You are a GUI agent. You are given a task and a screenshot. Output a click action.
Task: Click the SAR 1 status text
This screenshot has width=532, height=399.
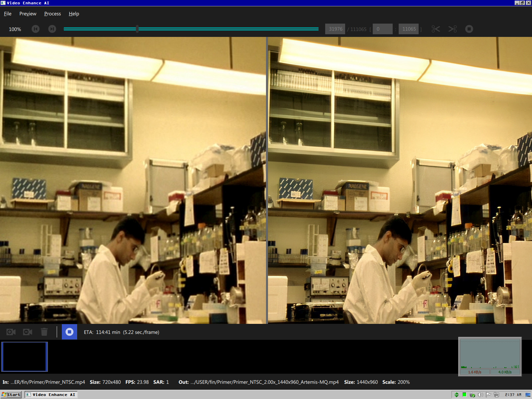pos(161,382)
